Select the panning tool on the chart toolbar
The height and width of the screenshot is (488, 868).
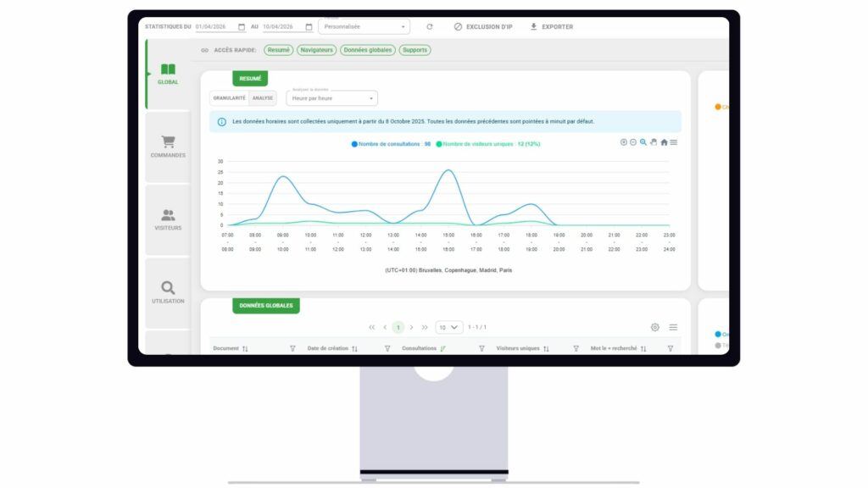coord(654,142)
